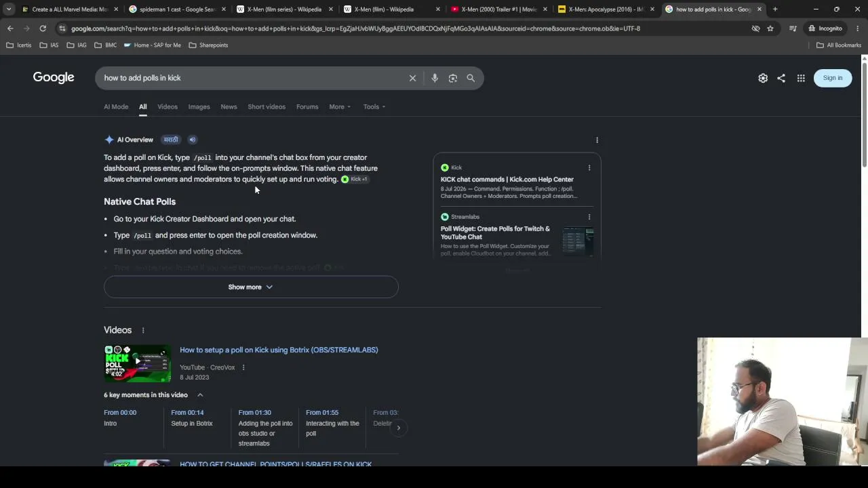Switch AI Overview language to मराठी
Viewport: 868px width, 488px height.
[171, 140]
